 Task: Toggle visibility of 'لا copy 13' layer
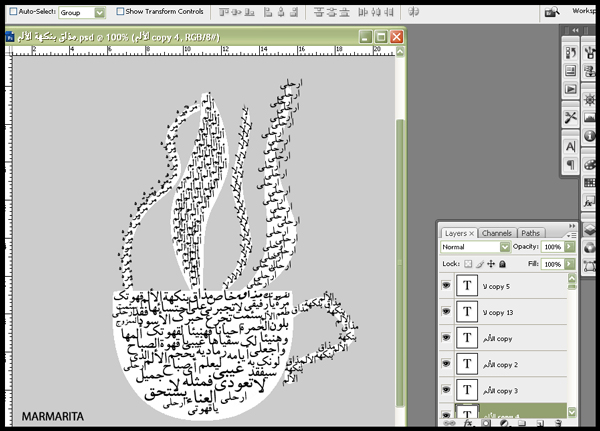click(446, 313)
